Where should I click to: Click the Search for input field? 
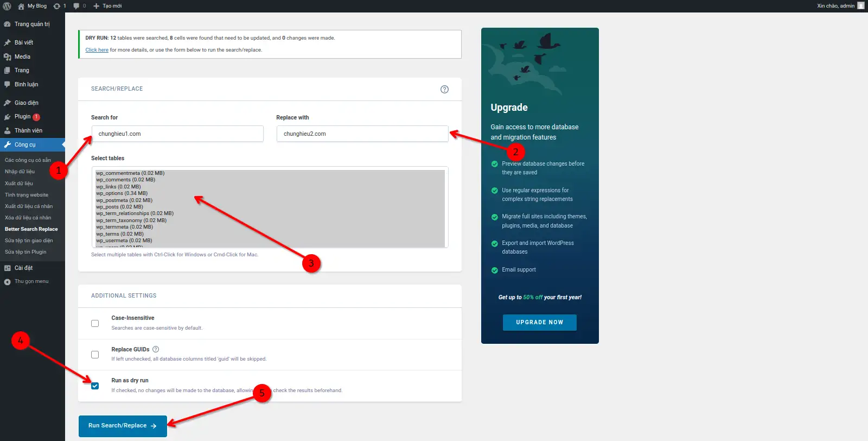click(177, 134)
